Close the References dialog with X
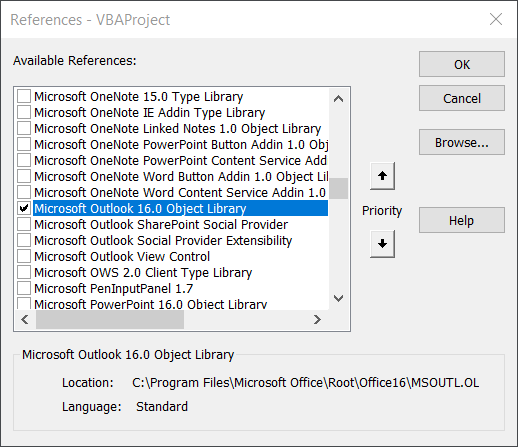 click(x=496, y=19)
